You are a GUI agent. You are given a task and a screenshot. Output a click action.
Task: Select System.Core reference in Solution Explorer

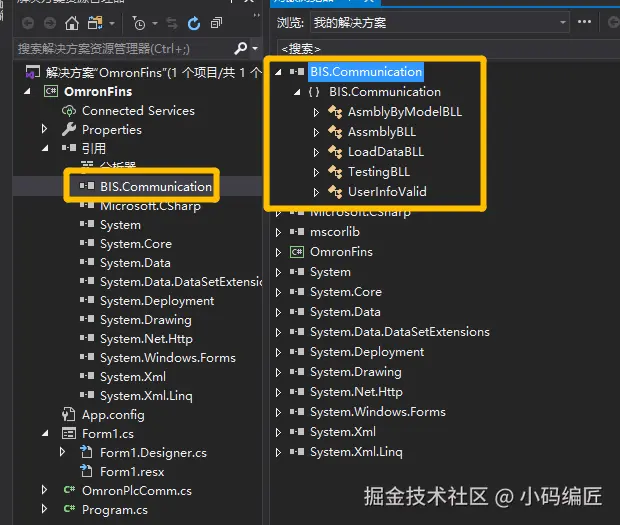pos(136,244)
